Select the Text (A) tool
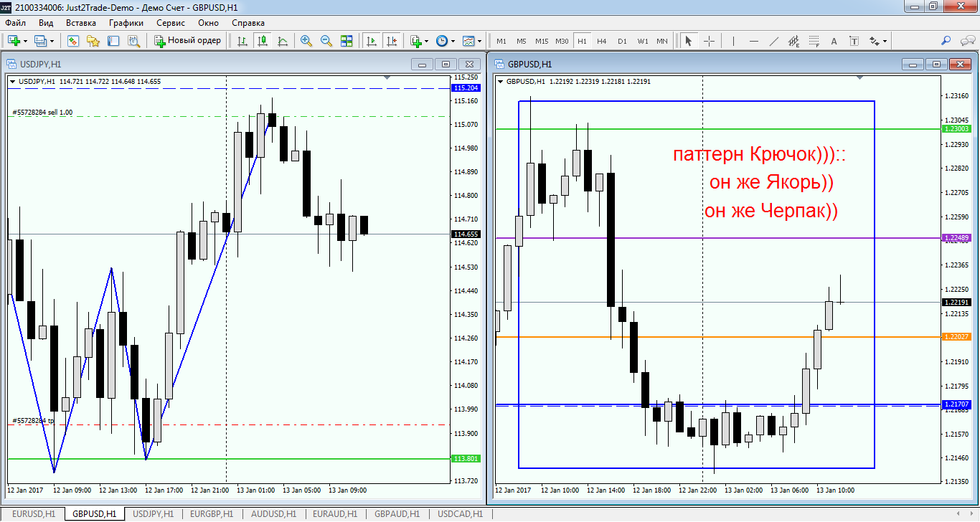980x522 pixels. (834, 41)
